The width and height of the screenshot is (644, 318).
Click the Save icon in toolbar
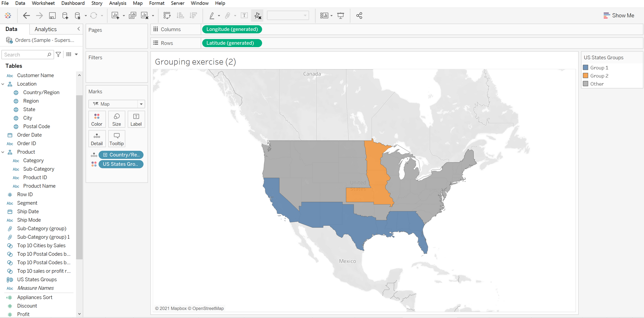(52, 15)
